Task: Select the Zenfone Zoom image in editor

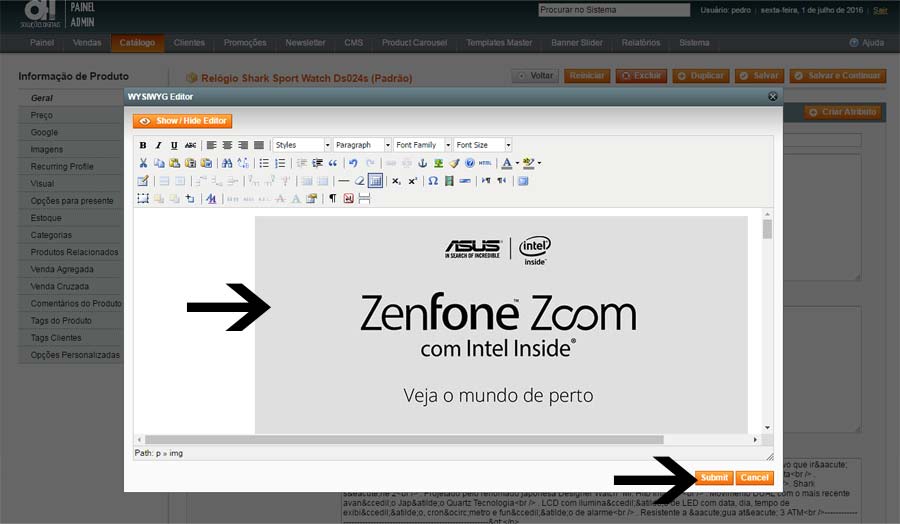Action: tap(501, 325)
